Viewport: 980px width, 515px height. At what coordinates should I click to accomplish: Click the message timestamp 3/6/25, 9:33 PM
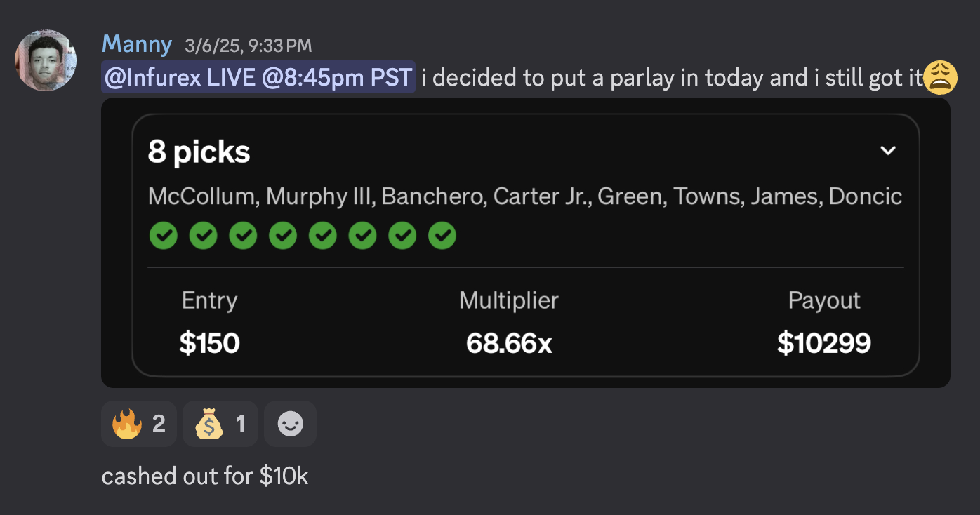click(x=248, y=46)
